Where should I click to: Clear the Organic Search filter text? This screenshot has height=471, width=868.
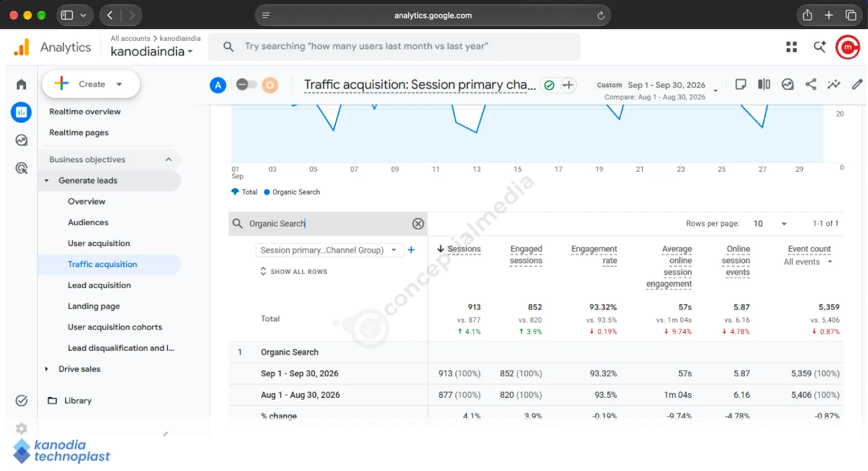[x=418, y=224]
